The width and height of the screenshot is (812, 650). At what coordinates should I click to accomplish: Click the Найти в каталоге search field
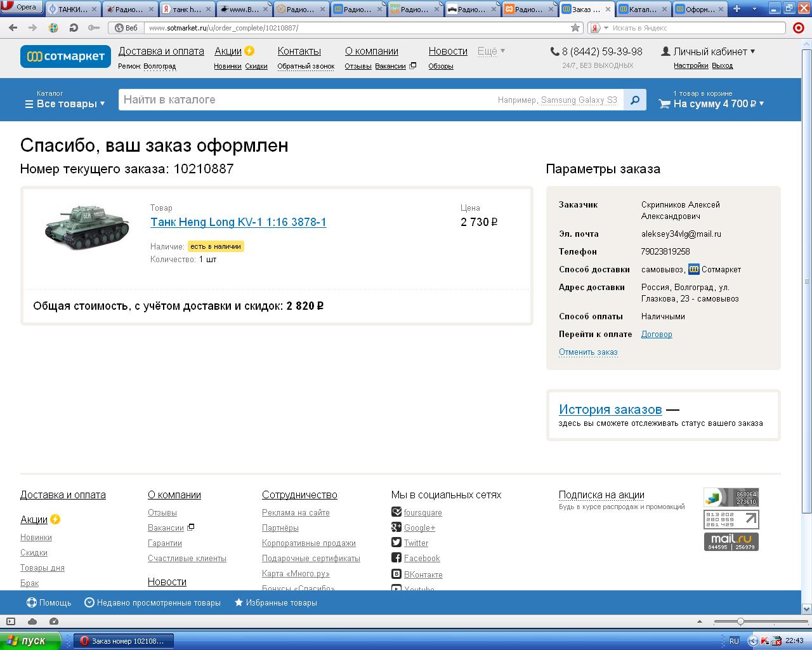pyautogui.click(x=304, y=100)
